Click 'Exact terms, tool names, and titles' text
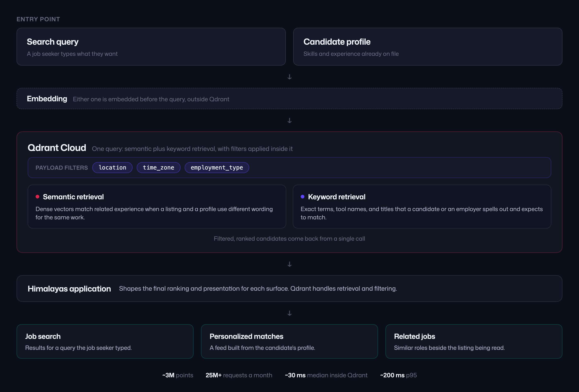Image resolution: width=579 pixels, height=392 pixels. pyautogui.click(x=422, y=213)
